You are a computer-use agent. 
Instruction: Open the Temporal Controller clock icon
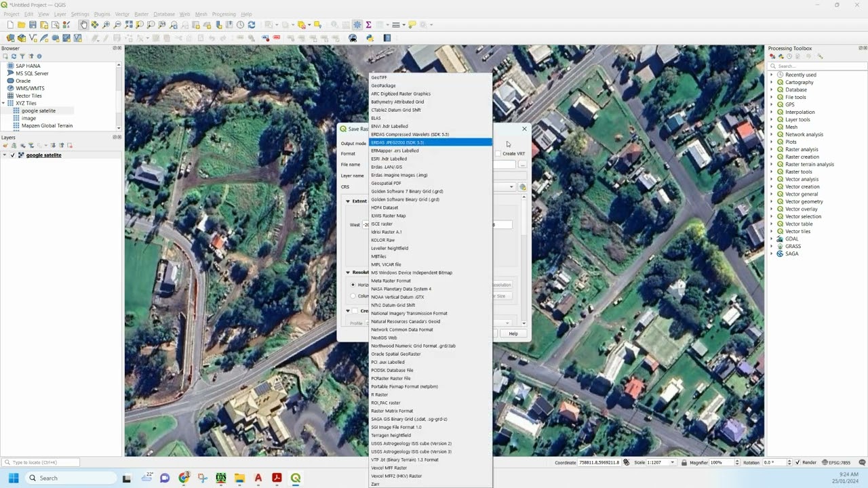click(240, 25)
